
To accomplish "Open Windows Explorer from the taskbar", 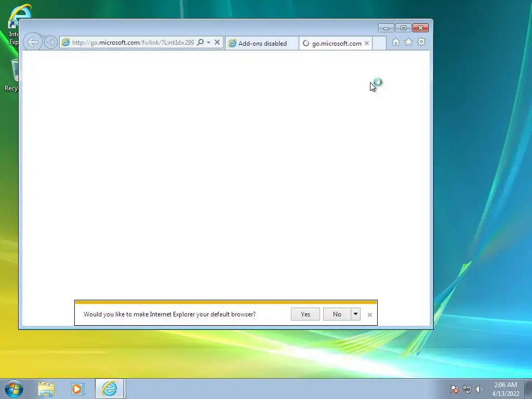I will click(46, 389).
